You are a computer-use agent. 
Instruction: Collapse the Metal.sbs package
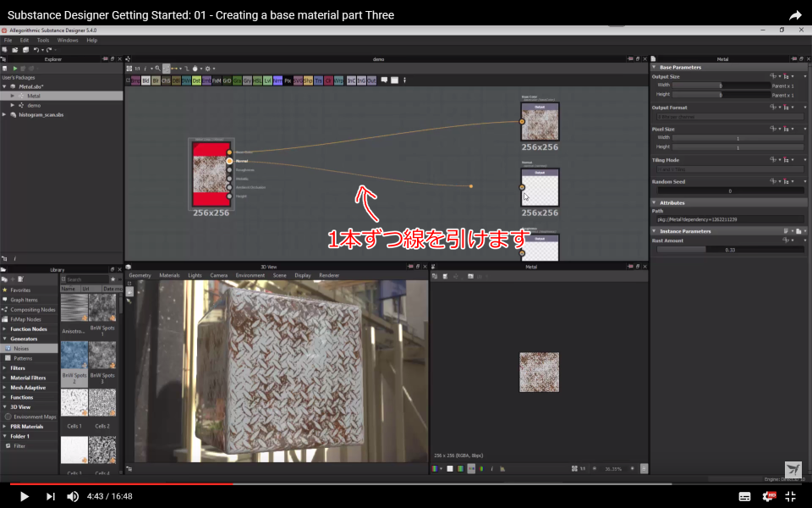[x=5, y=86]
